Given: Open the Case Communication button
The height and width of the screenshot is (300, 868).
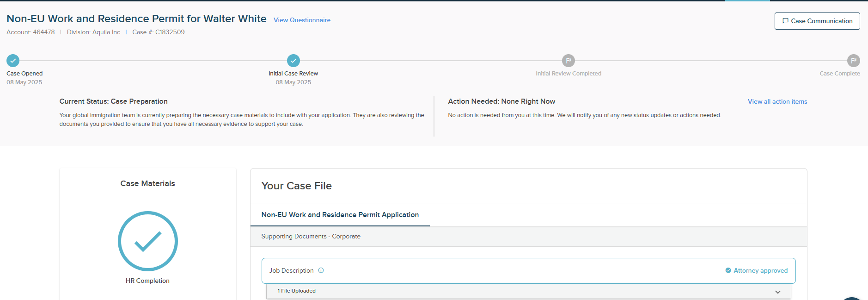Looking at the screenshot, I should [817, 21].
